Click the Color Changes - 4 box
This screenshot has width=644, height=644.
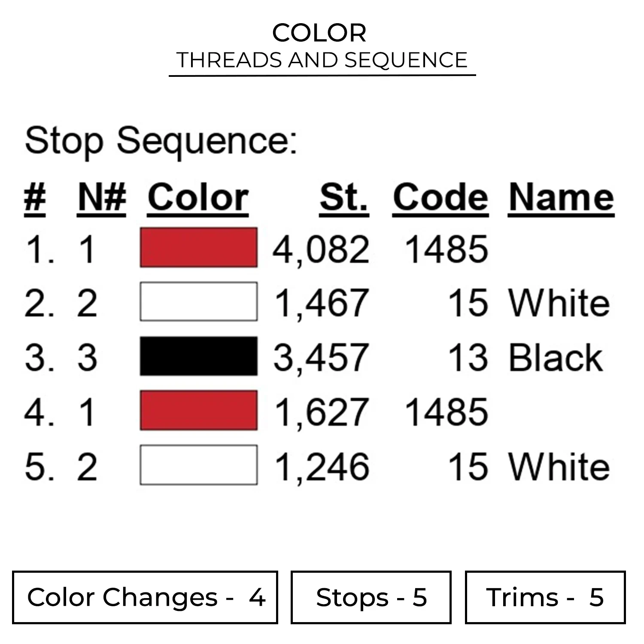point(145,597)
